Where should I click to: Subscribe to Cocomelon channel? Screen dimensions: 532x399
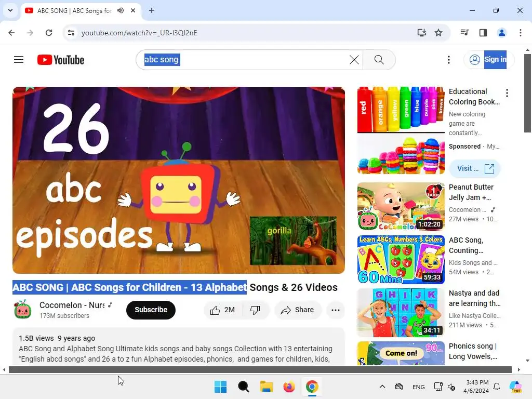151,310
